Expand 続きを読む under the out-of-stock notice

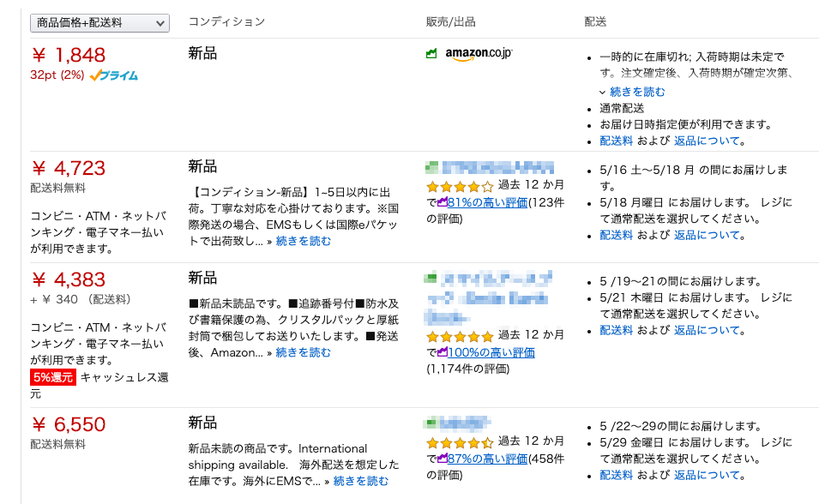click(x=637, y=92)
